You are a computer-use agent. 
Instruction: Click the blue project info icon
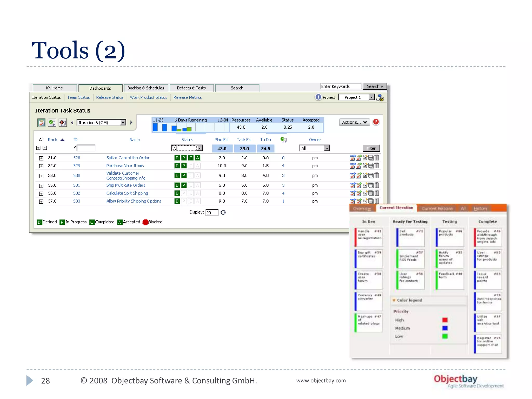(318, 97)
